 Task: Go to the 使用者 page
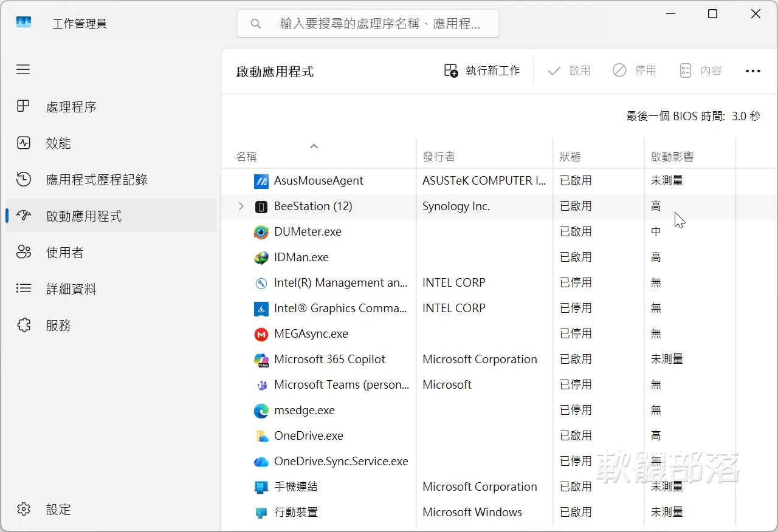pos(111,253)
